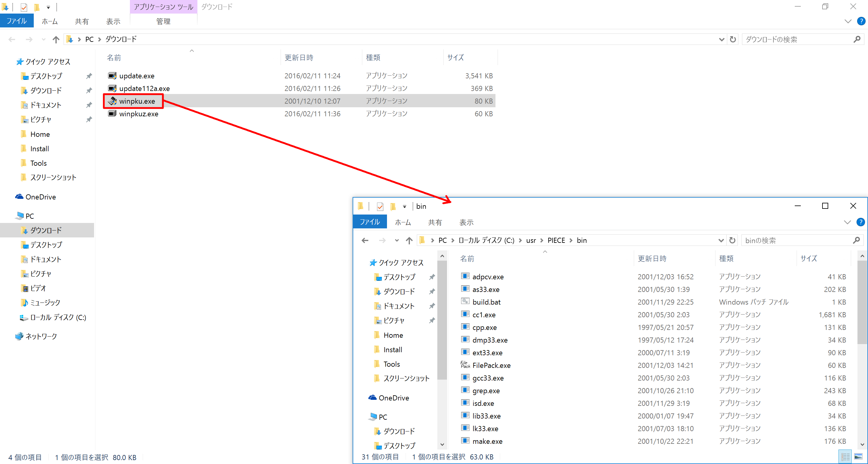Click PIECE in bin window address path
The width and height of the screenshot is (868, 464).
[556, 240]
